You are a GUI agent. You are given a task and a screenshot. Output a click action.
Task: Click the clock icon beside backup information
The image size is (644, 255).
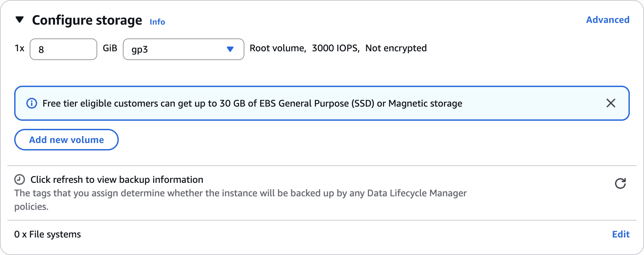point(20,179)
